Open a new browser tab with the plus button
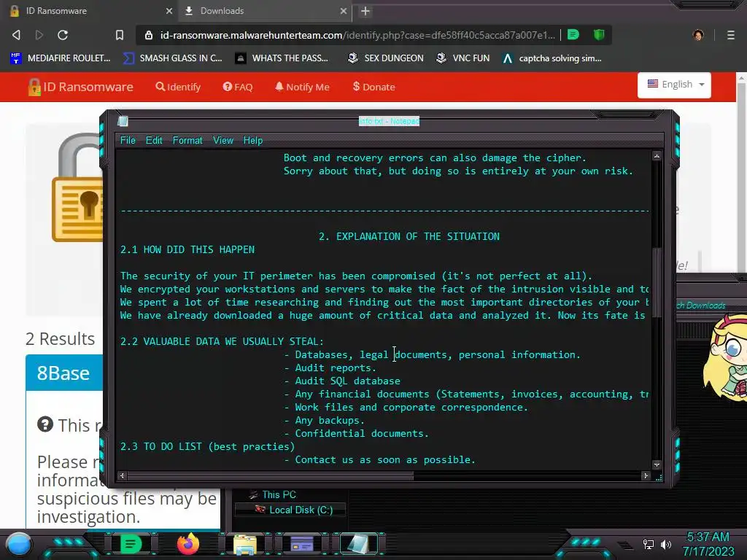 [365, 11]
